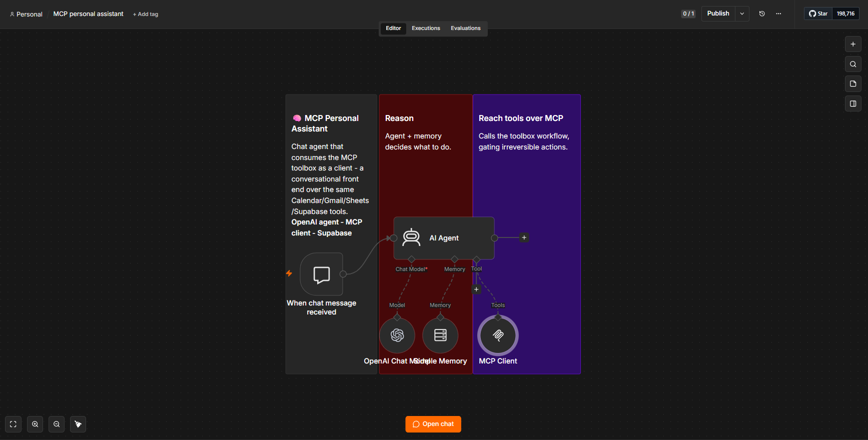Click the When chat message received label

(322, 307)
